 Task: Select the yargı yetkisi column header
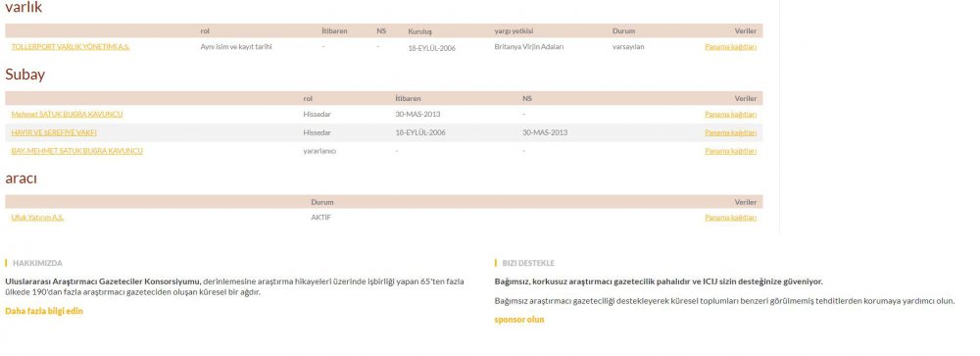coord(514,31)
